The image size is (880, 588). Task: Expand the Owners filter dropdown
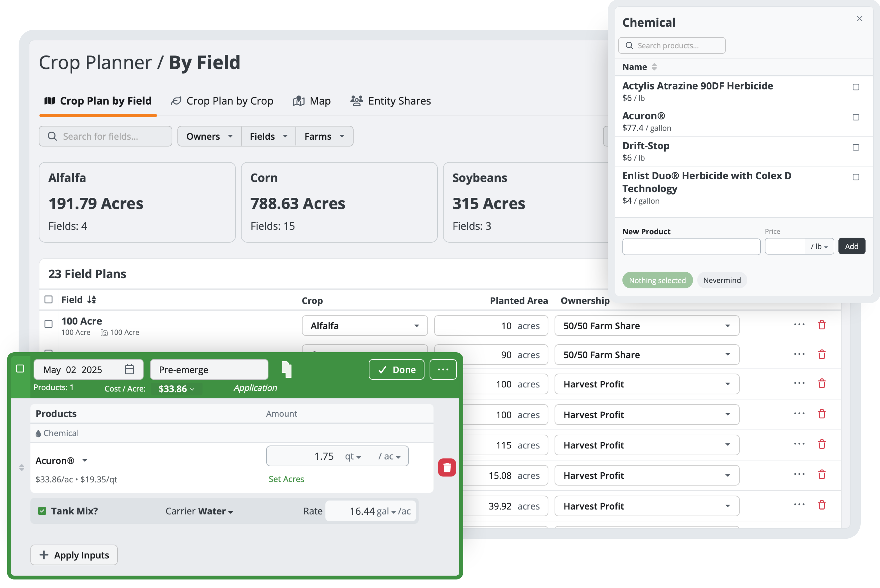coord(209,136)
